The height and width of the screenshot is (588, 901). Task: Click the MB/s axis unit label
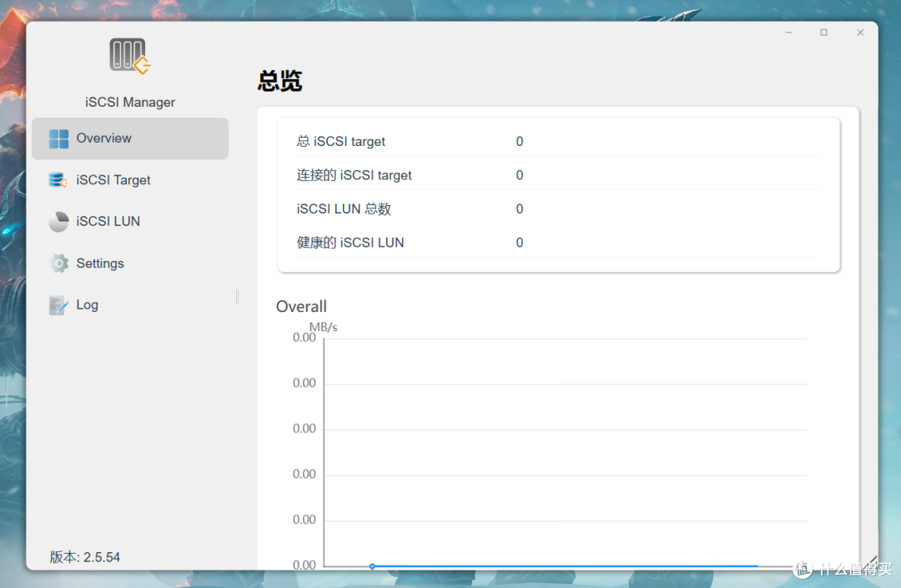[324, 327]
